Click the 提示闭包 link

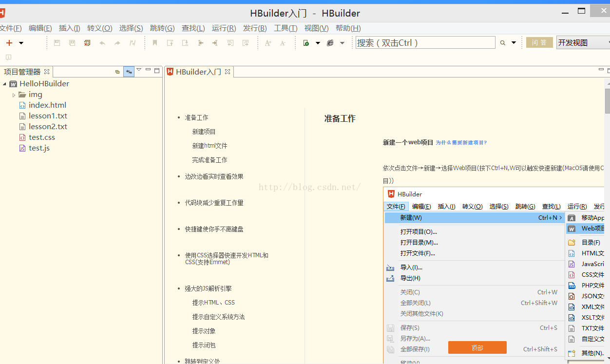click(x=204, y=345)
